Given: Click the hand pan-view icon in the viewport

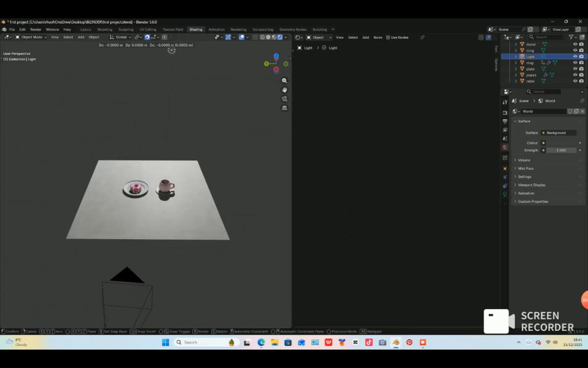Looking at the screenshot, I should pyautogui.click(x=284, y=90).
